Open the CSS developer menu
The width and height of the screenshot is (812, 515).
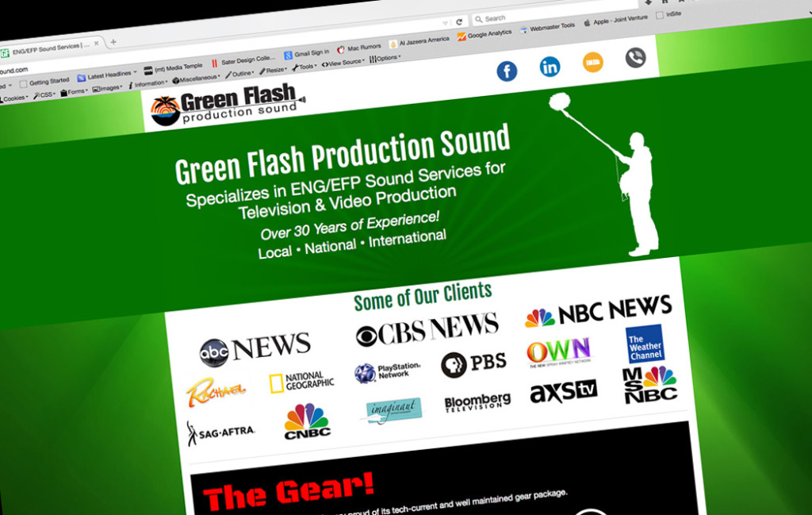(44, 94)
